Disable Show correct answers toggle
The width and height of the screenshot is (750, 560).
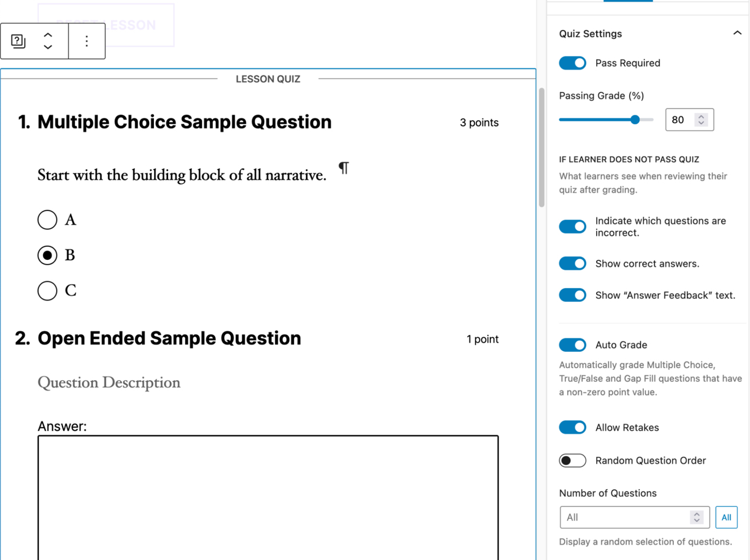click(x=573, y=263)
